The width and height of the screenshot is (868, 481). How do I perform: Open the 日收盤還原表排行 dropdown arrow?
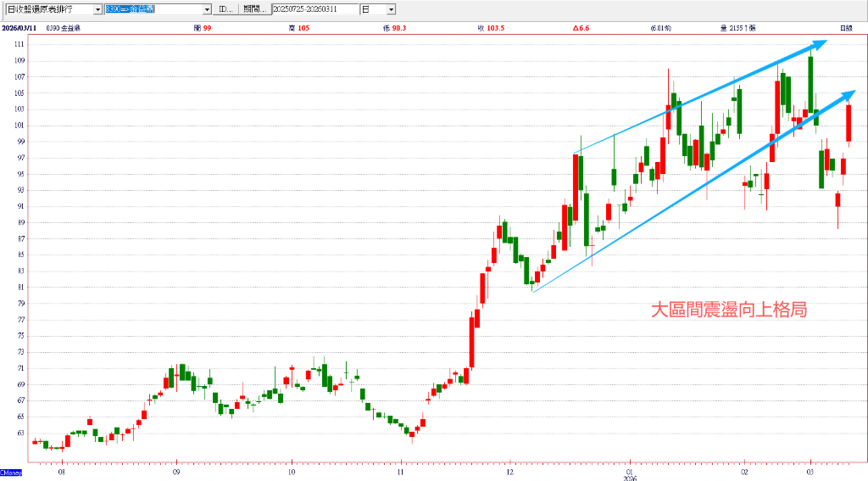pos(97,9)
